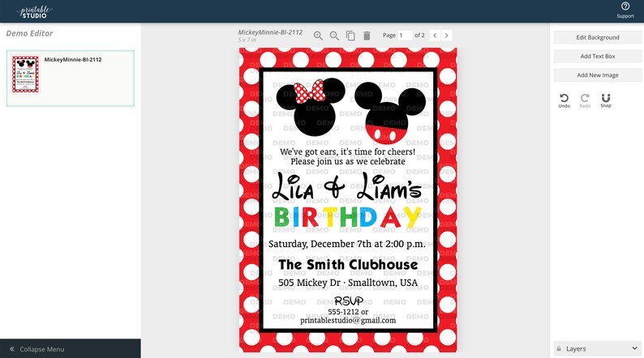Open Support help icon
644x358 pixels.
click(625, 11)
